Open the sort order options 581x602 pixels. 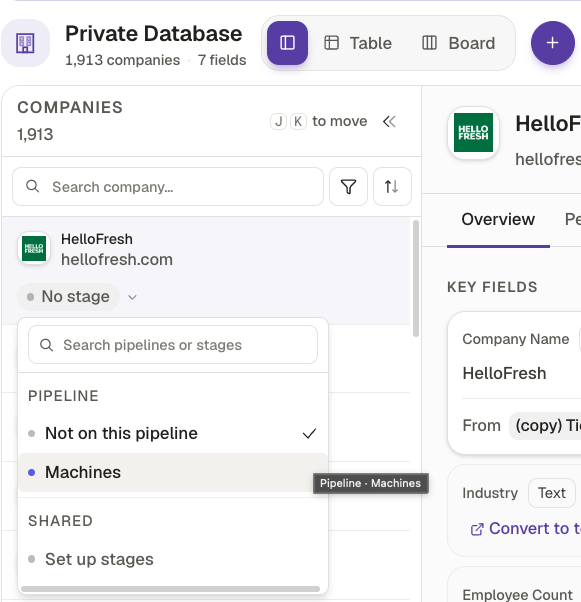coord(392,187)
